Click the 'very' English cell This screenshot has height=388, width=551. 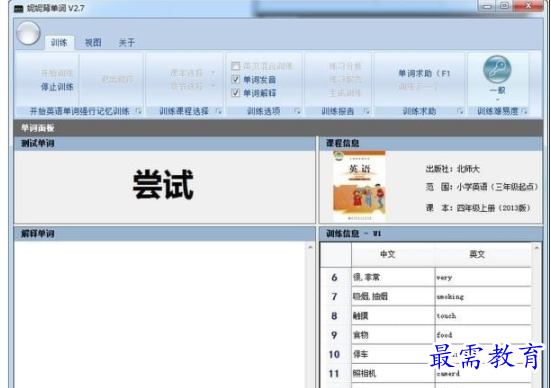tap(483, 278)
